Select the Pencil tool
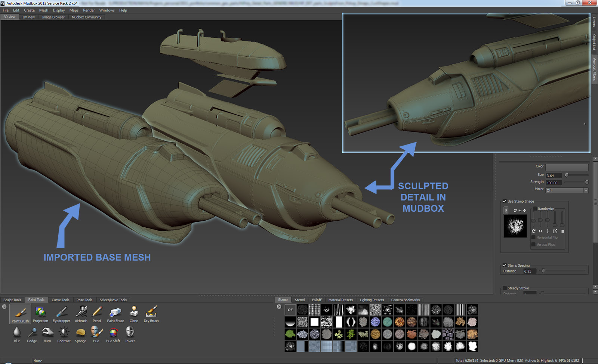 [97, 314]
